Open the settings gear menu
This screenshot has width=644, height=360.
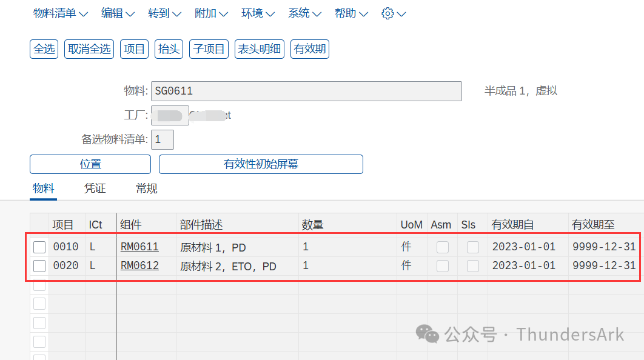(394, 13)
